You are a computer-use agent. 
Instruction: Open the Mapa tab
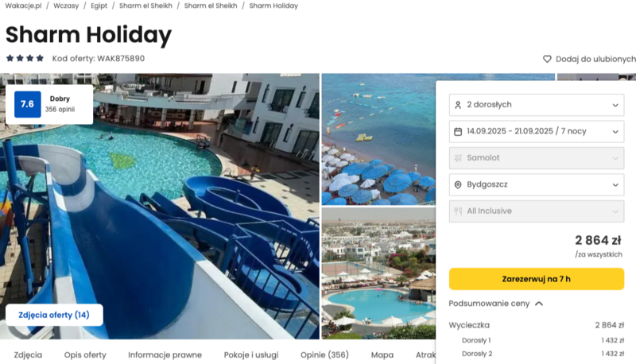pyautogui.click(x=382, y=355)
